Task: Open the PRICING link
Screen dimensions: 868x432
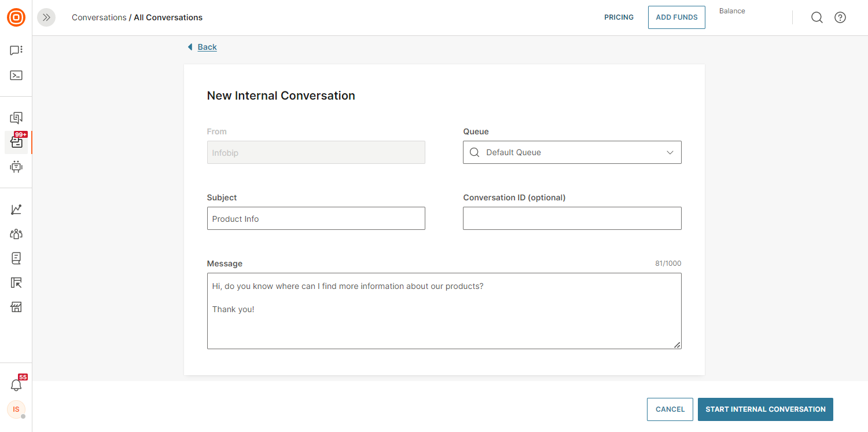Action: pyautogui.click(x=619, y=17)
